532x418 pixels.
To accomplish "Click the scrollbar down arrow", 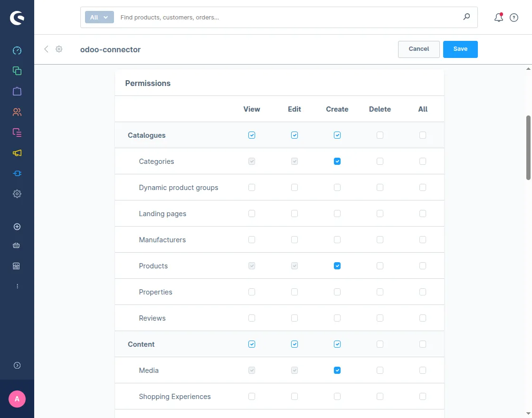I will coord(528,413).
